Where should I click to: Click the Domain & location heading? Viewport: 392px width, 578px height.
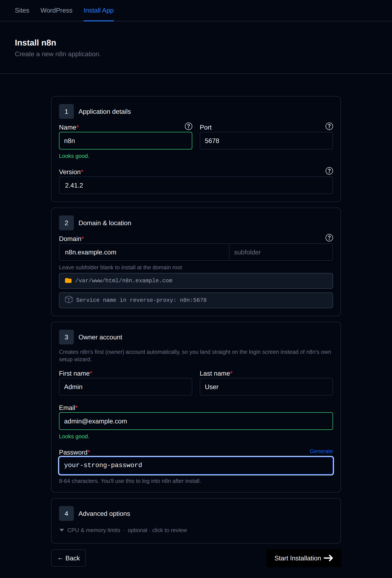coord(105,223)
